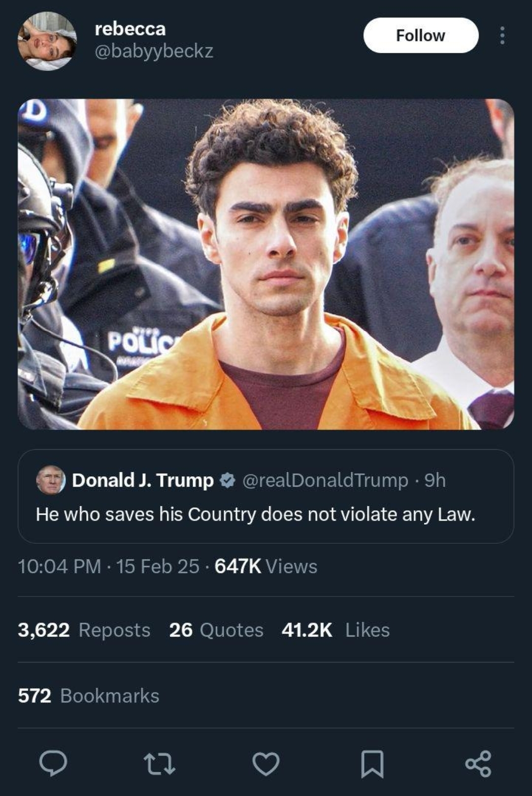Open the 647K Views count
This screenshot has width=532, height=796.
tap(266, 566)
